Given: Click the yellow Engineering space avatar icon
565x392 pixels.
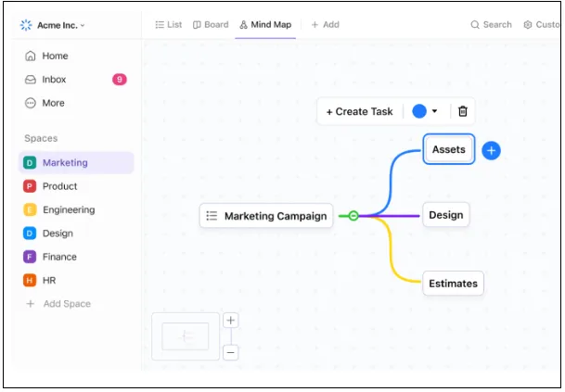Looking at the screenshot, I should 30,209.
